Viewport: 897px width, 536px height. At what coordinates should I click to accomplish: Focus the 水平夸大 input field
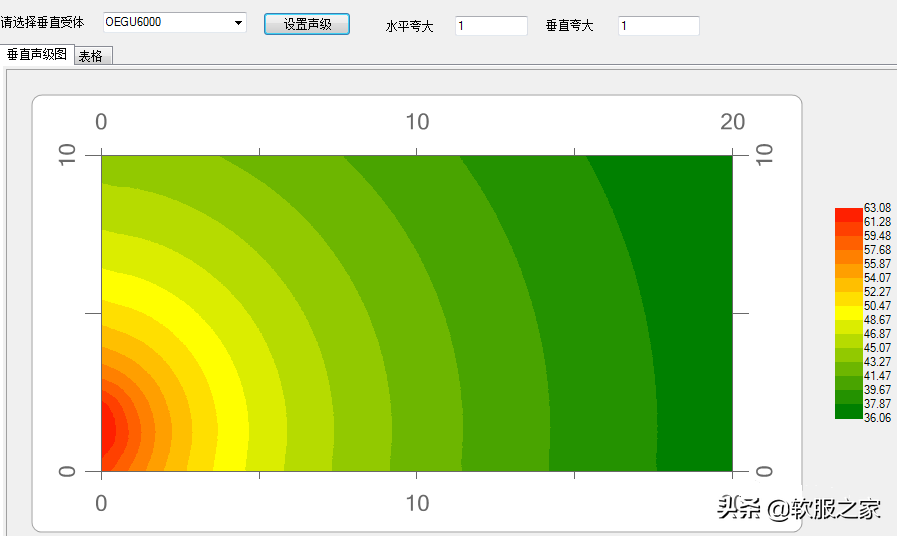[x=491, y=26]
